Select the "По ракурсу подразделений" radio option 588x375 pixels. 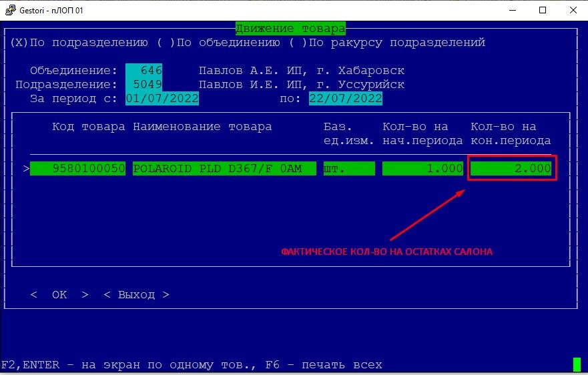pyautogui.click(x=387, y=43)
